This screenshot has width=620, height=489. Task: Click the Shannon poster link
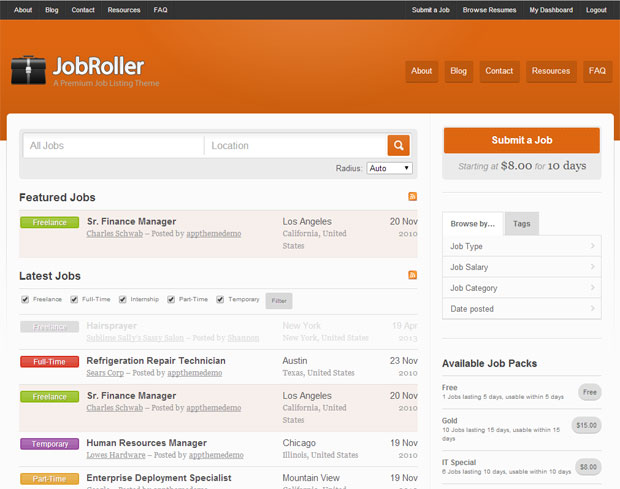click(x=243, y=338)
